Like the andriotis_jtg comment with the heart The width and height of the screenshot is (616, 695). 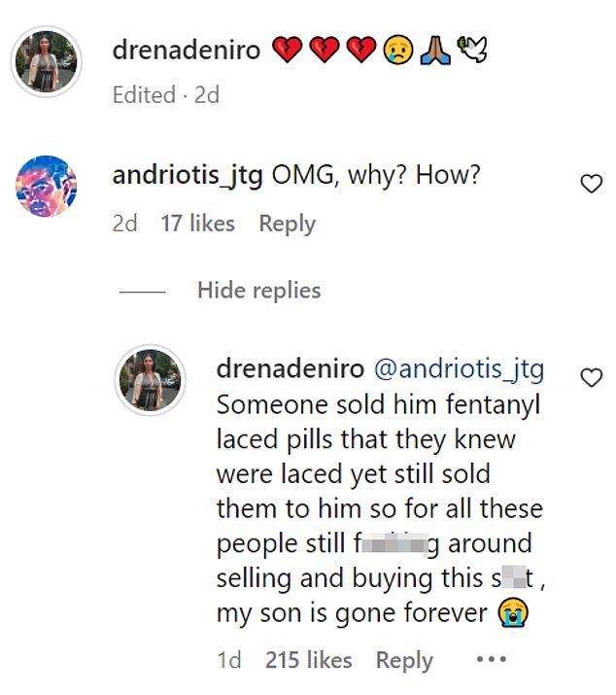tap(591, 184)
